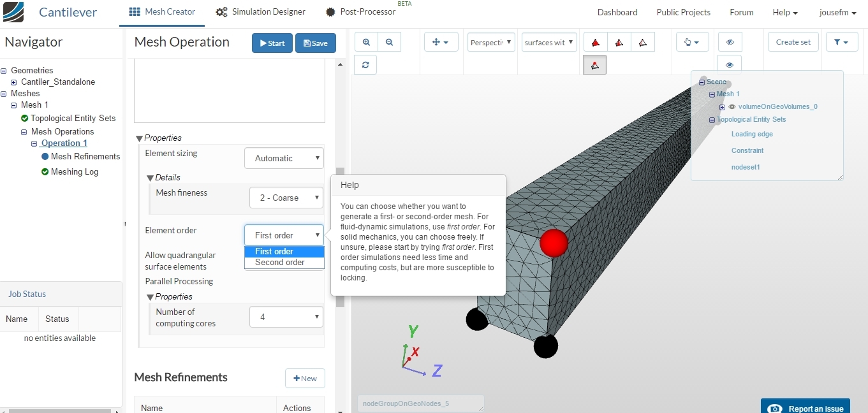Click the Cantilever project title

coord(68,12)
